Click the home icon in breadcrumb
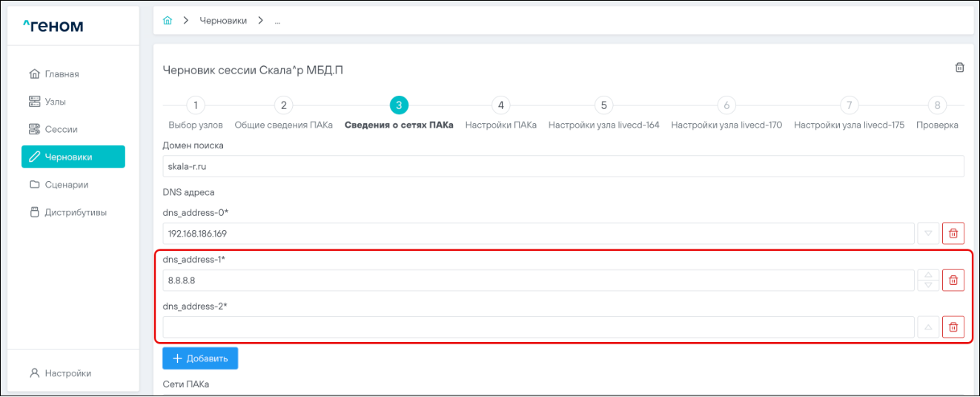This screenshot has height=397, width=980. (168, 20)
